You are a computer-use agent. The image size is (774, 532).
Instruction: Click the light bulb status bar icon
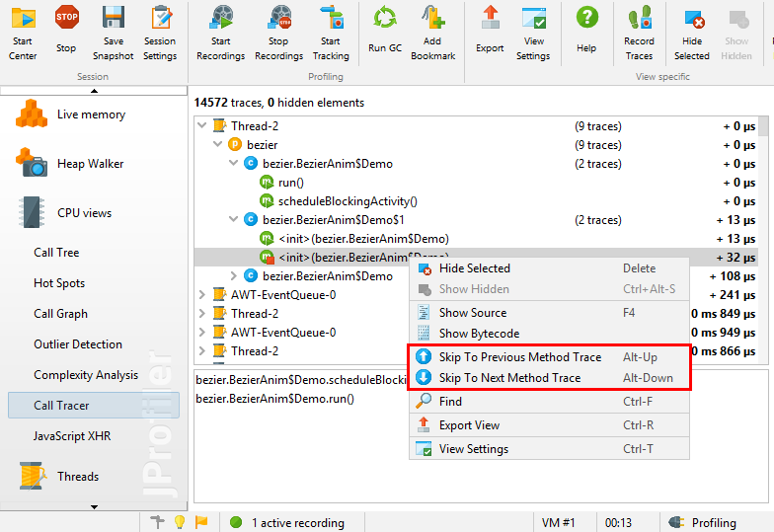click(180, 521)
